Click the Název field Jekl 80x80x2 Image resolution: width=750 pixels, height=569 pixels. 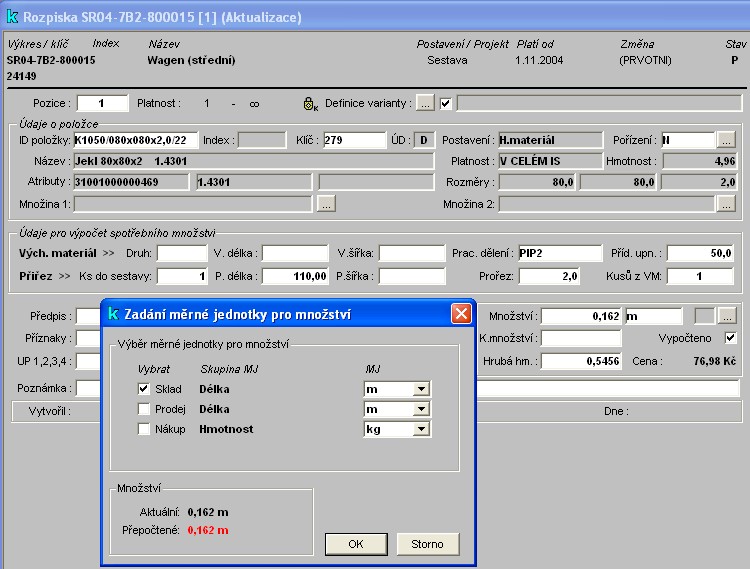point(254,161)
